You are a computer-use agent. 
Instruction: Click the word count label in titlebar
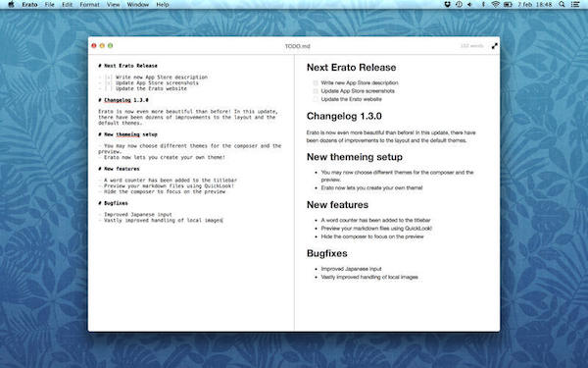coord(472,46)
